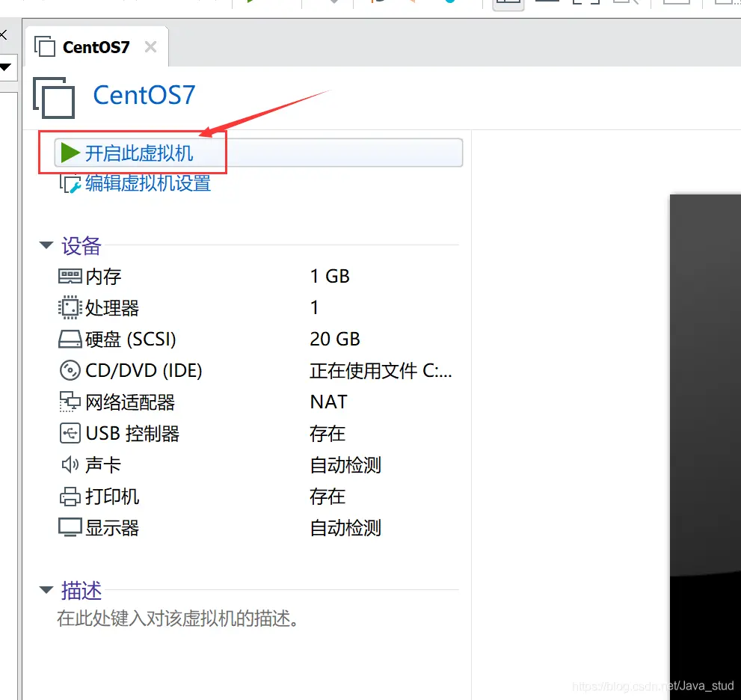The height and width of the screenshot is (700, 741).
Task: Click 存在 in the 打印机 row
Action: pos(328,497)
